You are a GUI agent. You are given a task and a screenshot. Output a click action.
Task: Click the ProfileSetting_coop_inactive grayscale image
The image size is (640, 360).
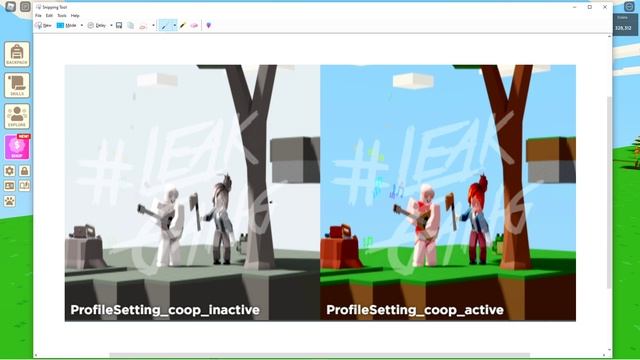192,193
